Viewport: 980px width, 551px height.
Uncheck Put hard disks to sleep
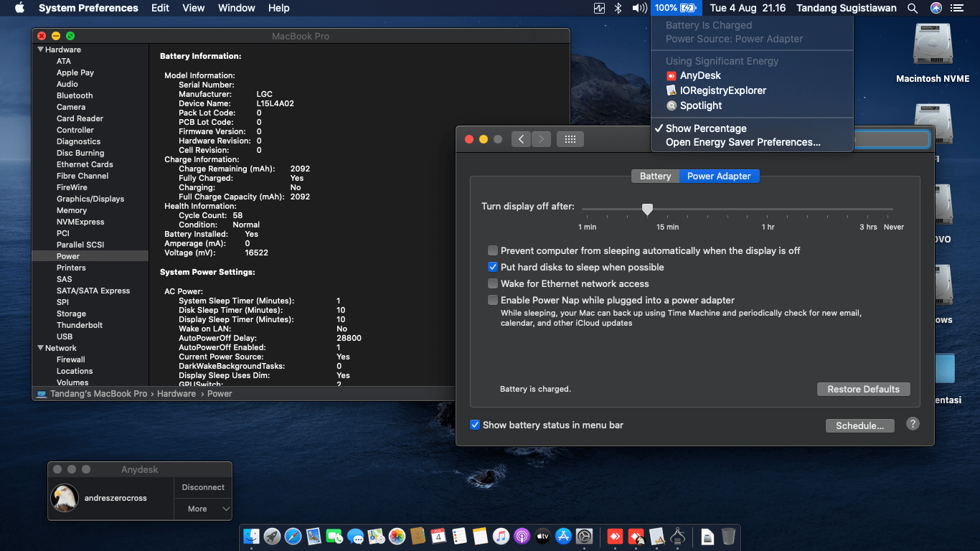coord(493,267)
